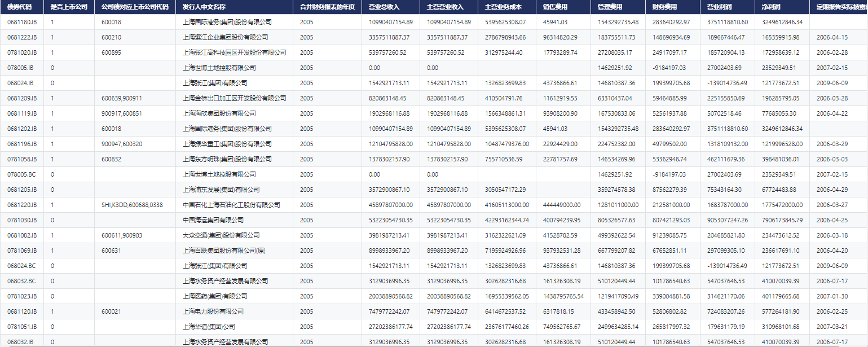Click the 公司债对应上市公司代码 column header
The image size is (868, 347).
click(x=135, y=7)
